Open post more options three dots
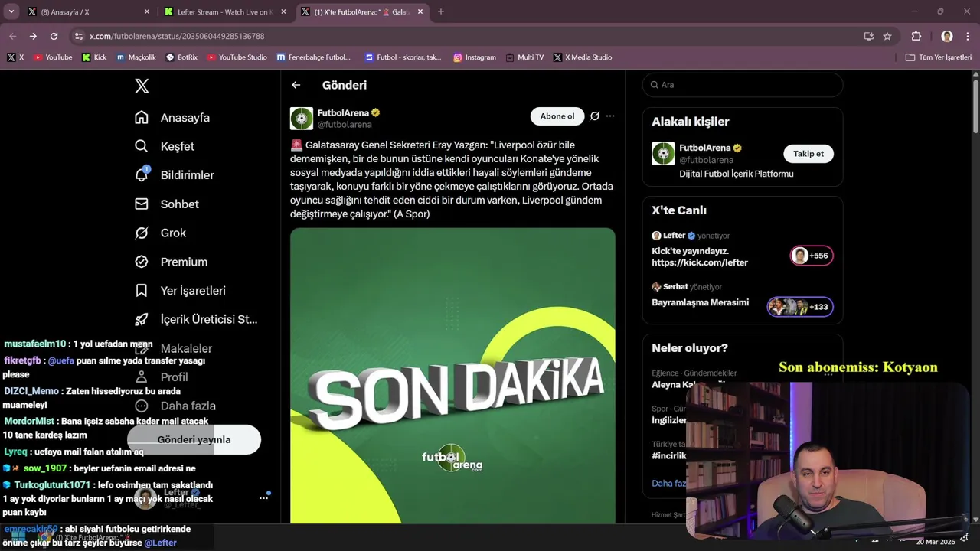This screenshot has height=551, width=980. 610,116
